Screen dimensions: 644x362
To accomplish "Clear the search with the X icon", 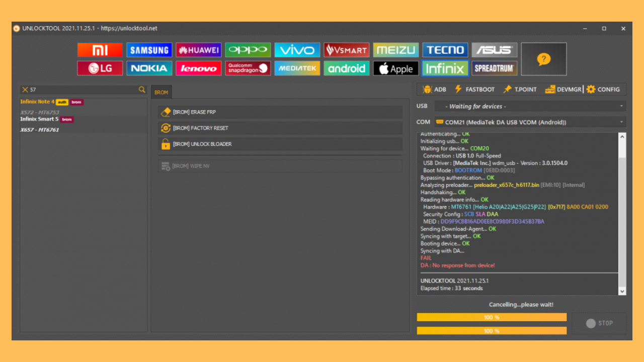I will (25, 89).
